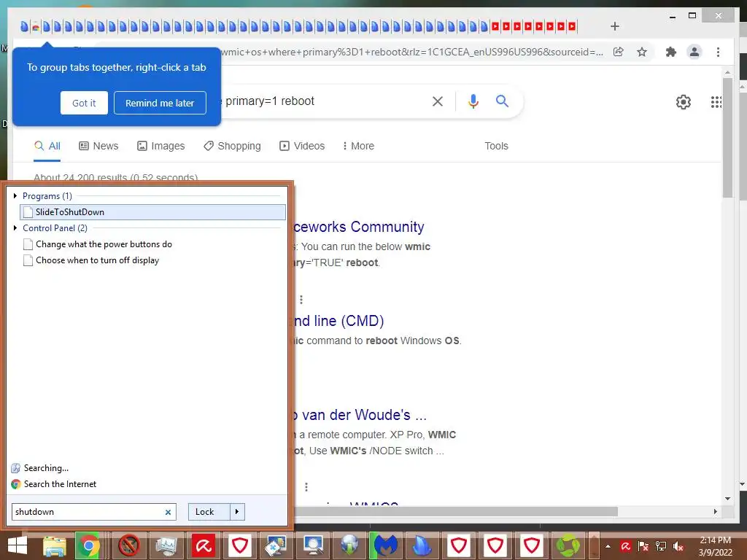
Task: Open the red prohibited-sign taskbar icon
Action: pos(128,545)
